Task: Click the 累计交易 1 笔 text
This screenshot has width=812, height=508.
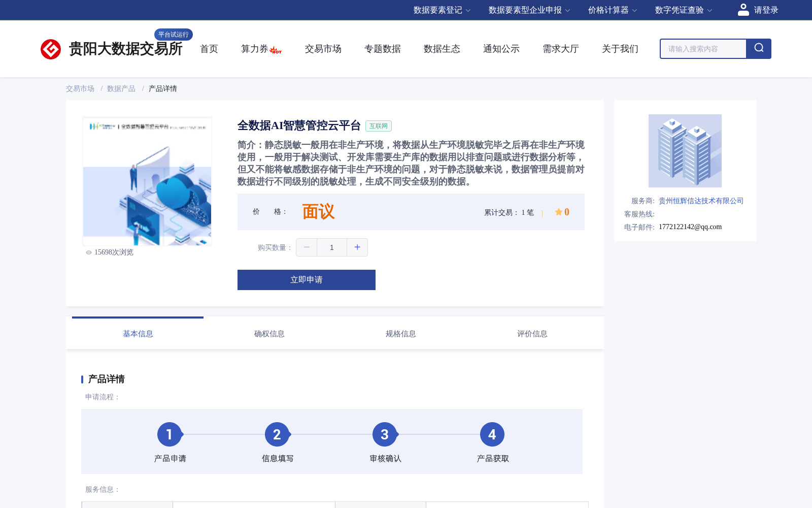Action: coord(509,213)
